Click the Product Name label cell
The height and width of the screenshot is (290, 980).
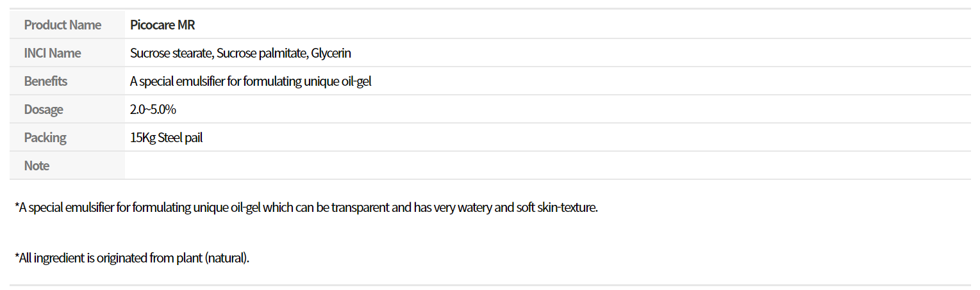tap(67, 25)
